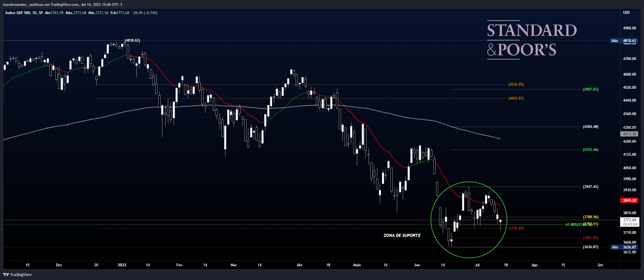Click the 4050.00 price axis value
Image resolution: width=644 pixels, height=280 pixels.
coord(629,168)
